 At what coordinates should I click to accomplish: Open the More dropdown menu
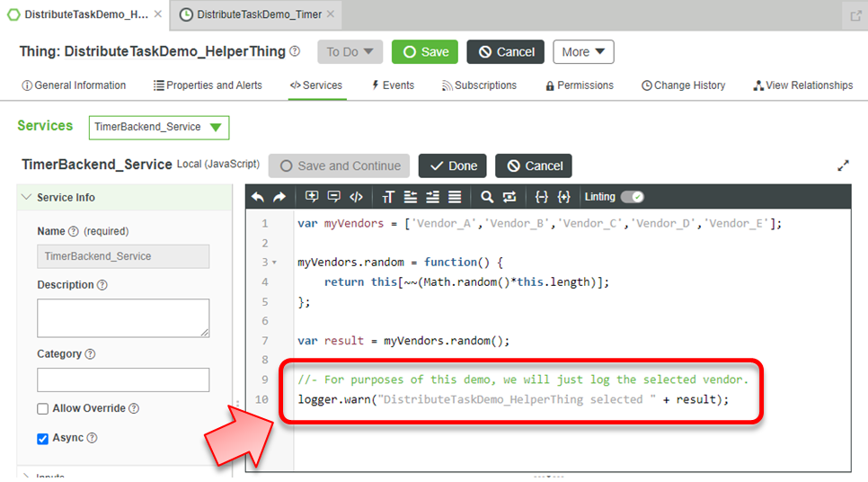(583, 51)
